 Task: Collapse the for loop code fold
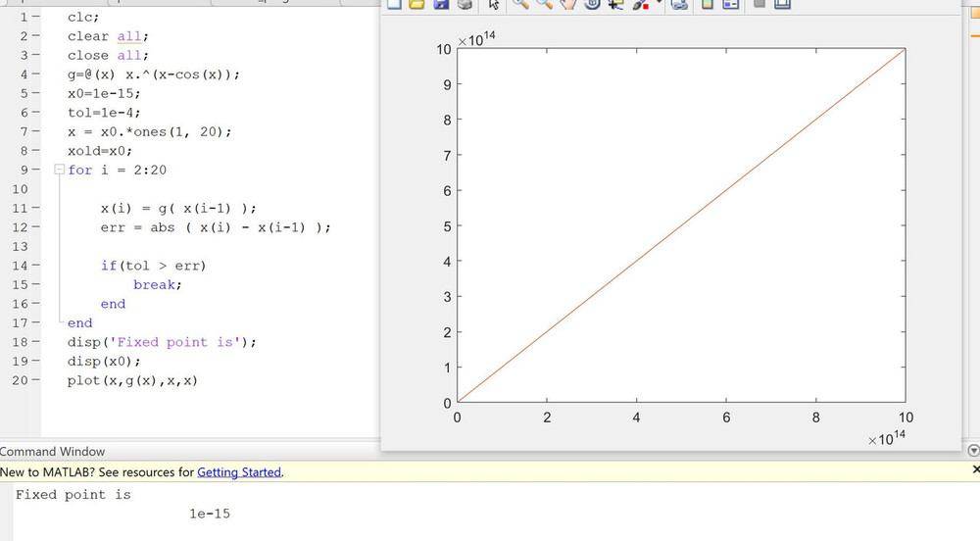pos(60,170)
